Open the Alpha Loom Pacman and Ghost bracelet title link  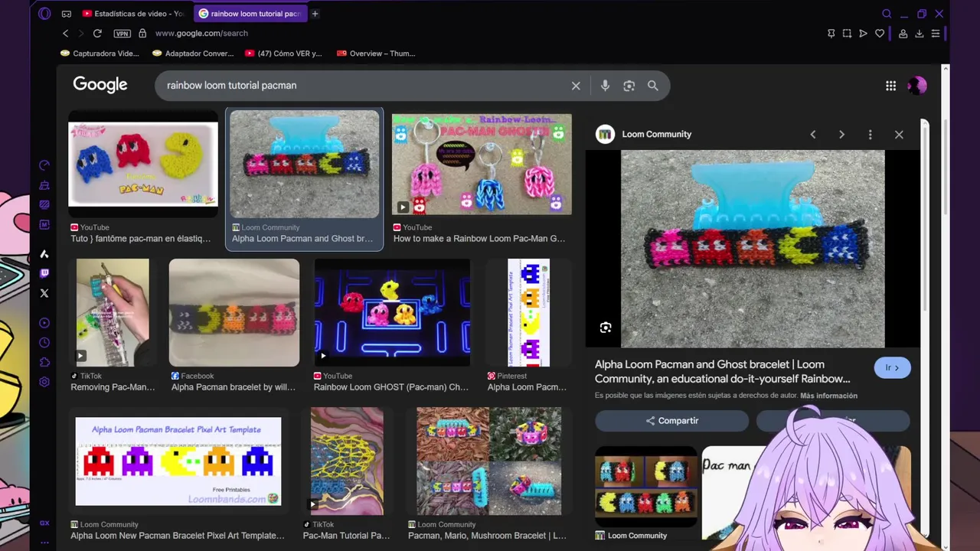coord(723,371)
